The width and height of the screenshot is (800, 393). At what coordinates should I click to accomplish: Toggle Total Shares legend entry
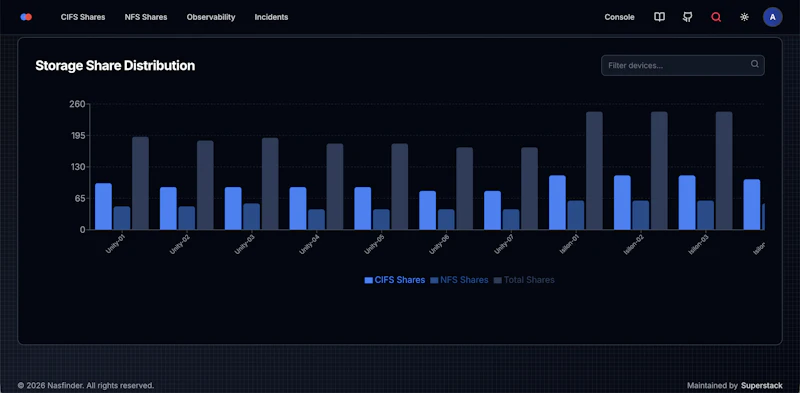(x=524, y=280)
